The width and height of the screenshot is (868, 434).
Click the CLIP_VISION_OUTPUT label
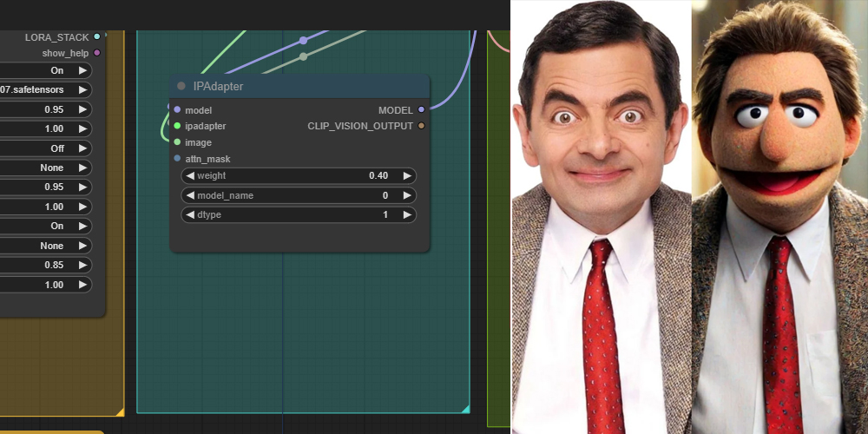[360, 126]
